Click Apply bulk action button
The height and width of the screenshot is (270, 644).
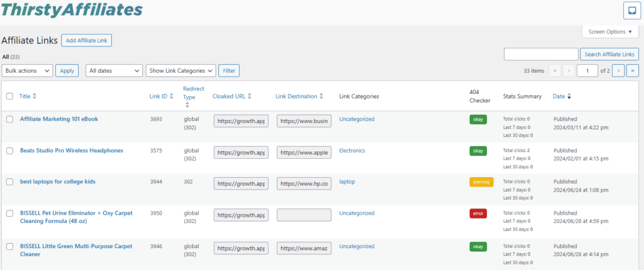click(x=67, y=70)
